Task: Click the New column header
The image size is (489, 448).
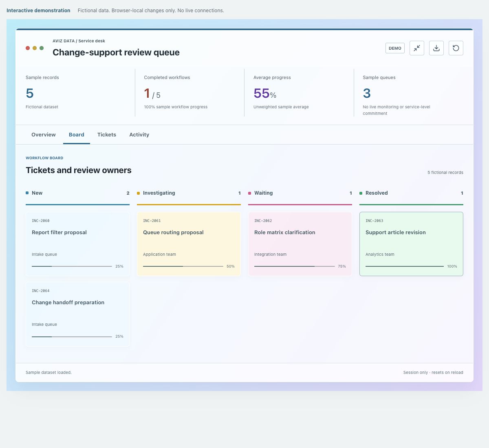Action: [x=77, y=193]
